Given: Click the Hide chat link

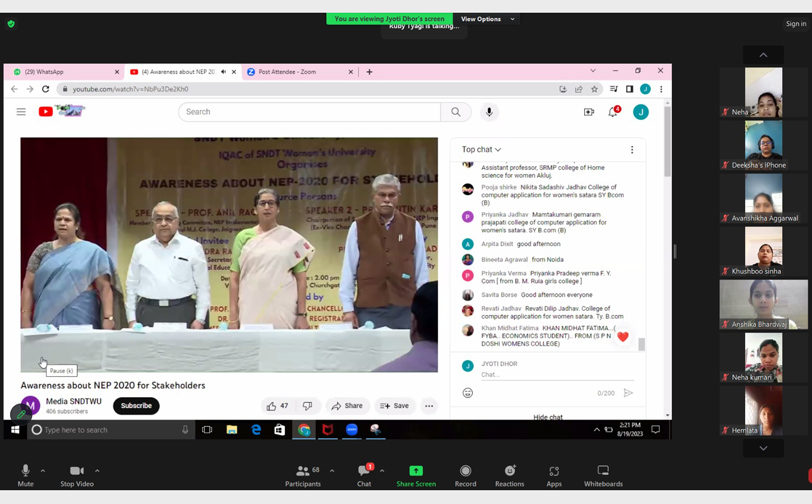Looking at the screenshot, I should point(547,416).
